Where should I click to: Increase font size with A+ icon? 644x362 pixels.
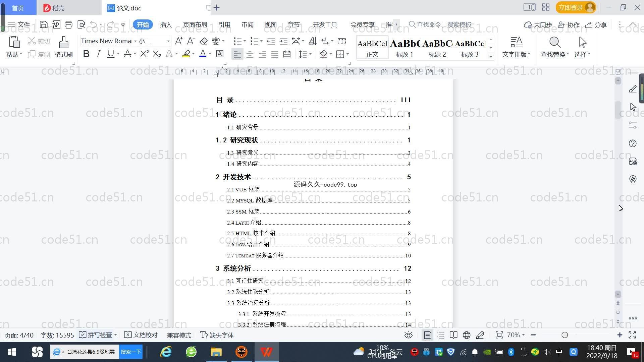179,41
